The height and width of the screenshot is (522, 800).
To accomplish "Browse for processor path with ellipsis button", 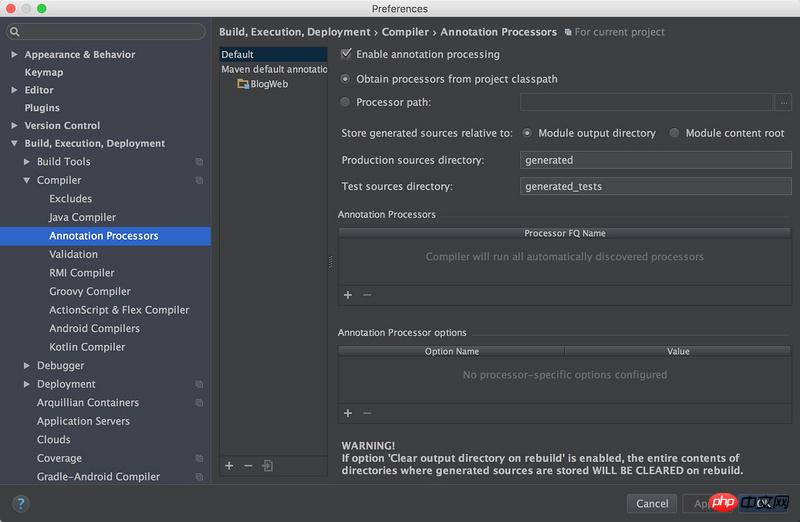I will [x=783, y=102].
